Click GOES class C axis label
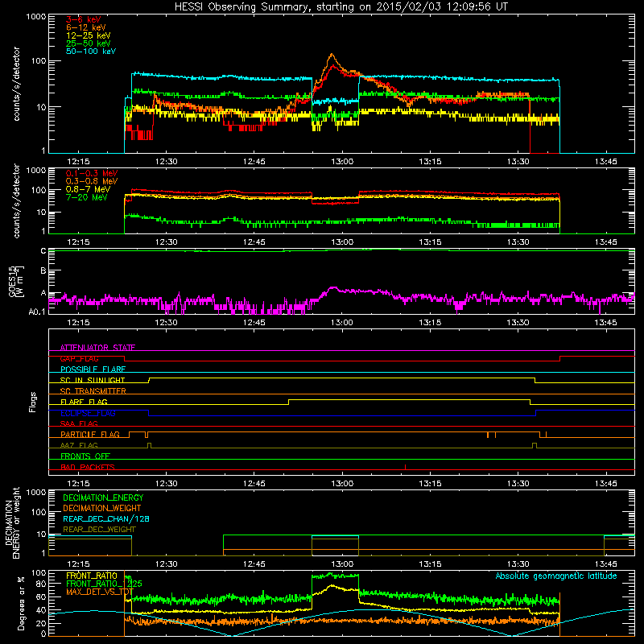Viewport: 644px width, 644px height. point(43,250)
